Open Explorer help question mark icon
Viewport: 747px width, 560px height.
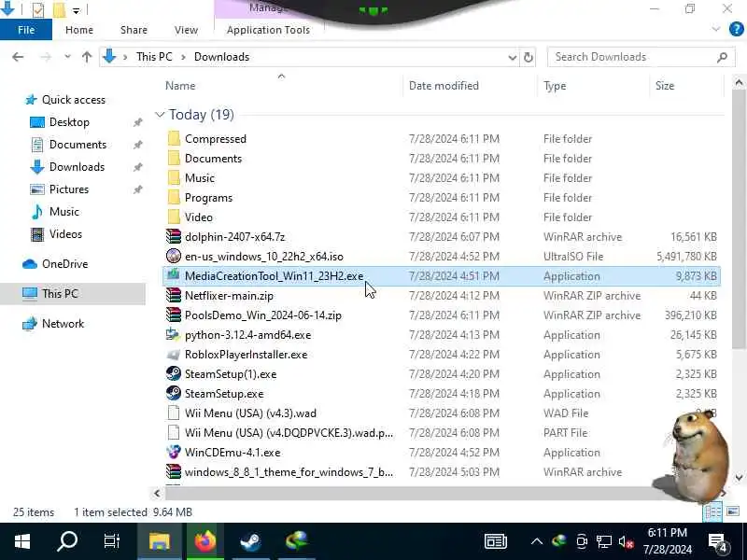point(736,29)
